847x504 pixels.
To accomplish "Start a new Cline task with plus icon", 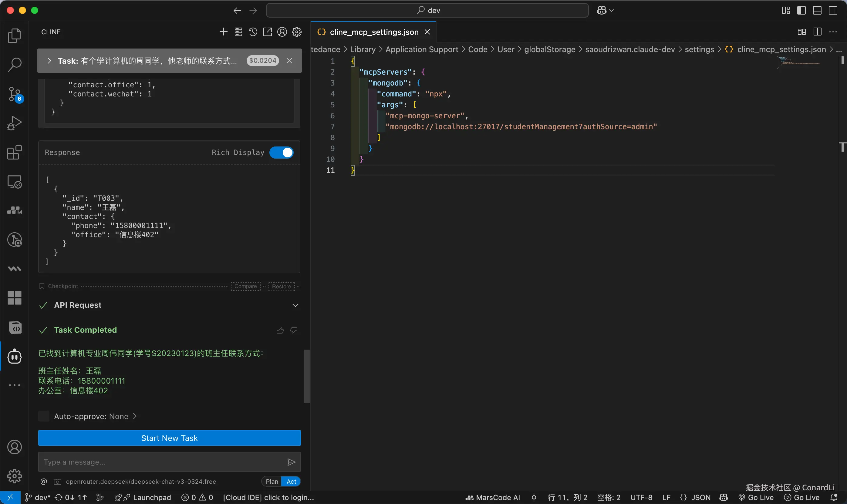I will pos(223,32).
